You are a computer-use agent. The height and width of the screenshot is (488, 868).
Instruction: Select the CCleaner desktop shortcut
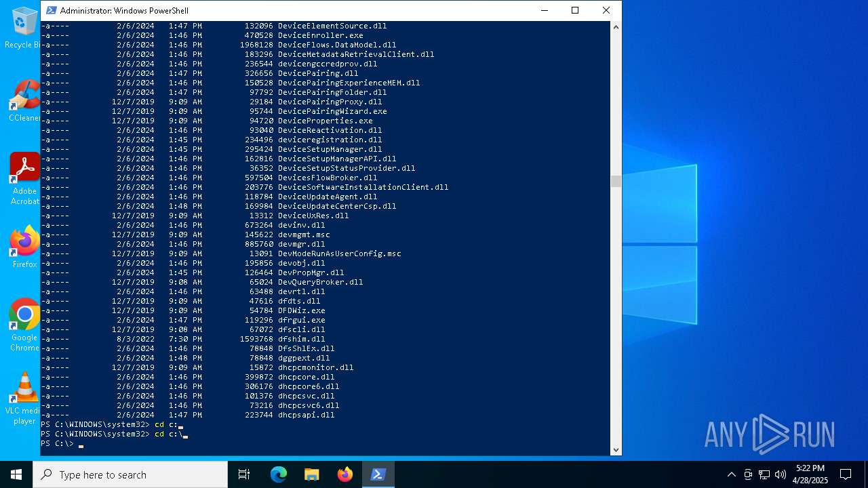click(24, 101)
